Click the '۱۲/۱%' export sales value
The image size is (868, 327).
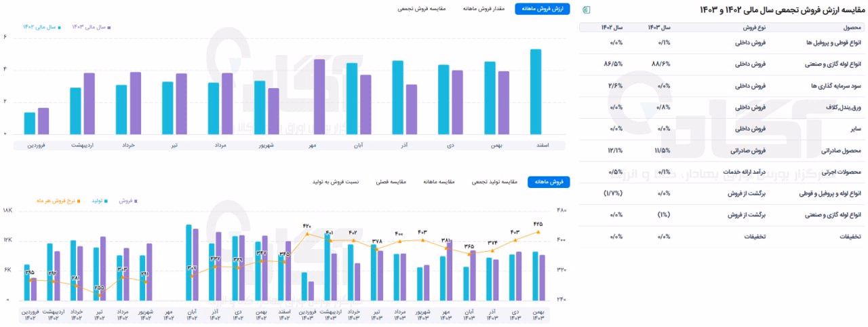(614, 151)
